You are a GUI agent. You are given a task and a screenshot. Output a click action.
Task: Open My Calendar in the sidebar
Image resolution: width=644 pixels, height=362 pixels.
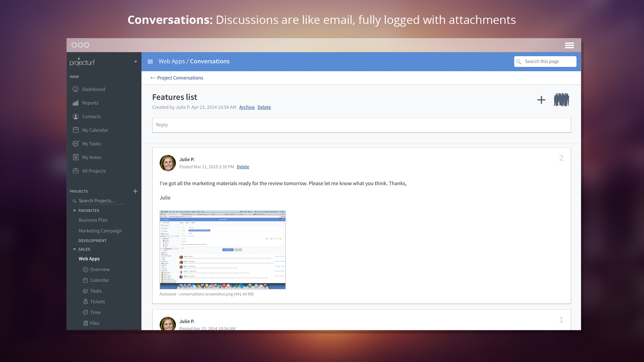[95, 130]
